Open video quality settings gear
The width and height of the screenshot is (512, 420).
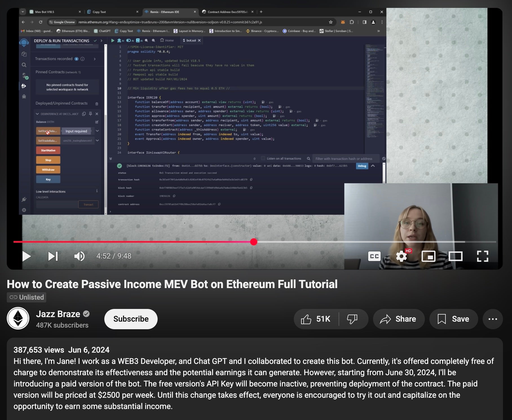(401, 256)
